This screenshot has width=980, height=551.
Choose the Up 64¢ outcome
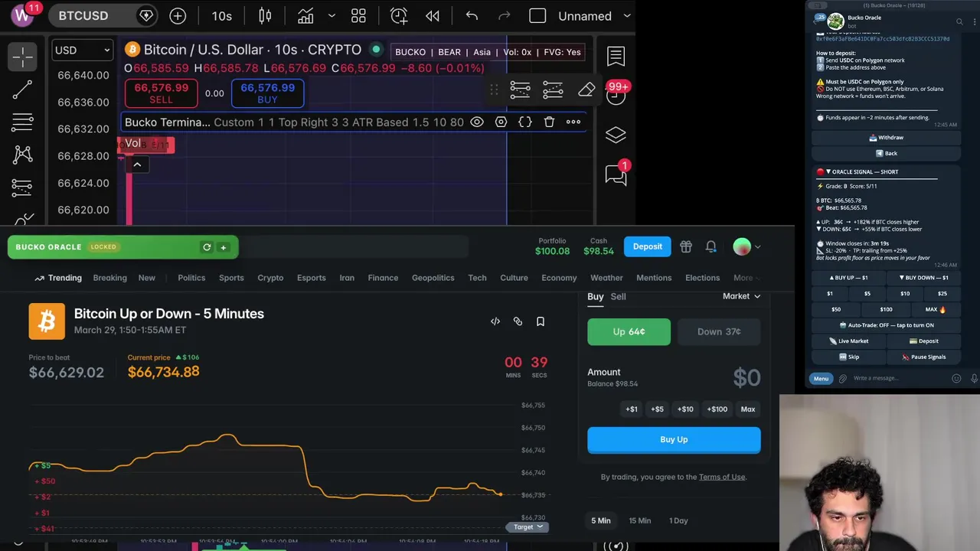[629, 331]
